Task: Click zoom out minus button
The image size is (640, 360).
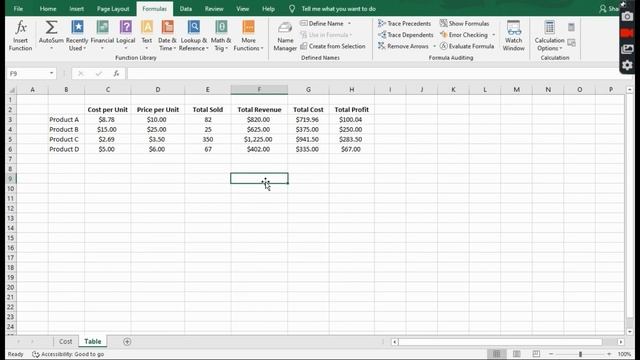Action: pos(551,354)
